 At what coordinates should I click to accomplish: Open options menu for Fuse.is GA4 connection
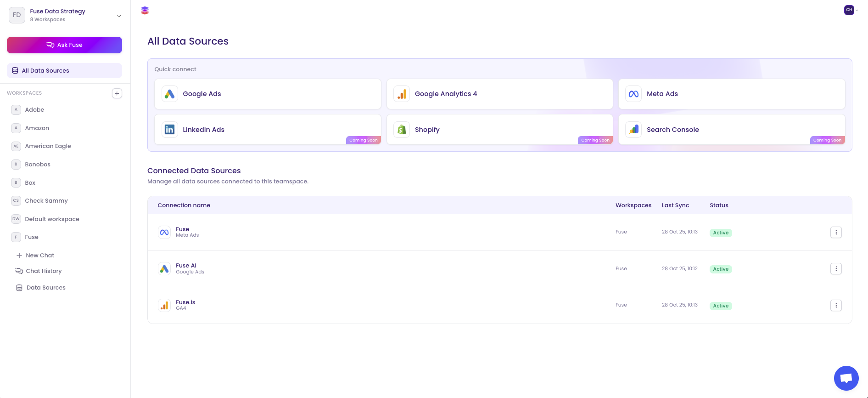[836, 306]
